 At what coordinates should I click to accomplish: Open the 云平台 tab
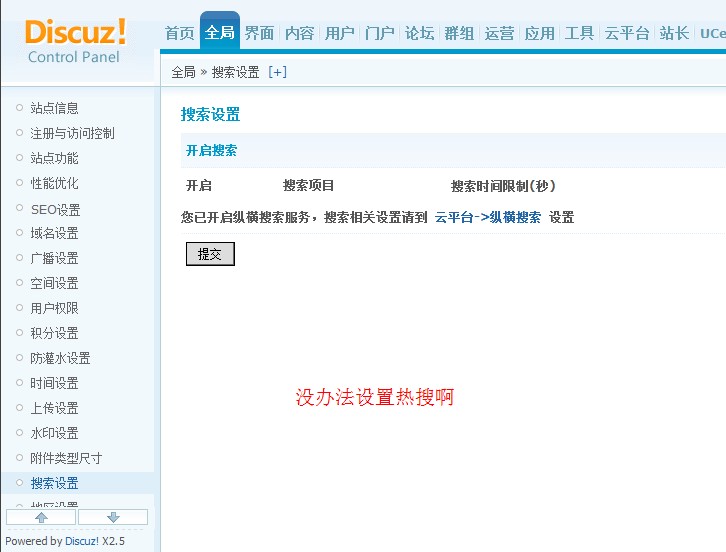coord(627,33)
